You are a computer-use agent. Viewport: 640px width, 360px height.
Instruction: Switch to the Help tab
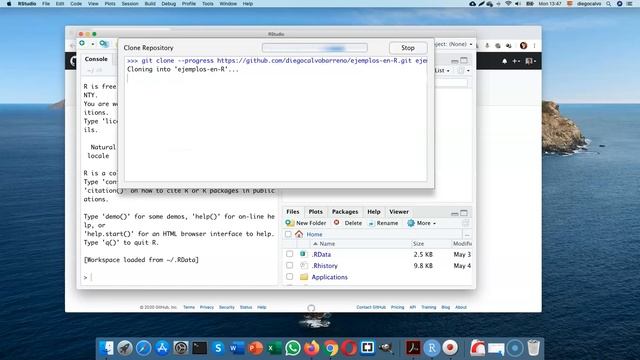tap(373, 211)
